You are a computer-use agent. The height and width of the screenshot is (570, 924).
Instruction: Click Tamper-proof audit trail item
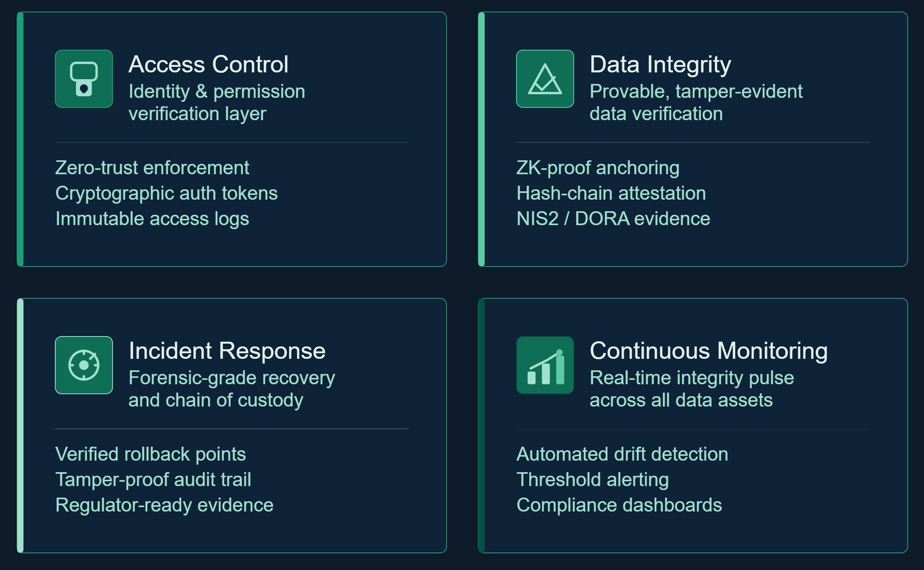153,480
